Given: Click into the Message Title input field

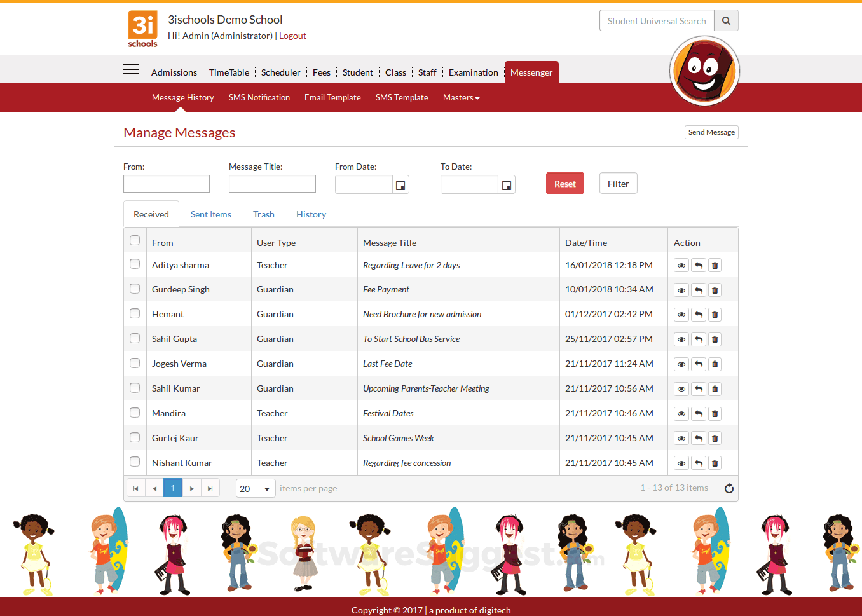Looking at the screenshot, I should [272, 184].
